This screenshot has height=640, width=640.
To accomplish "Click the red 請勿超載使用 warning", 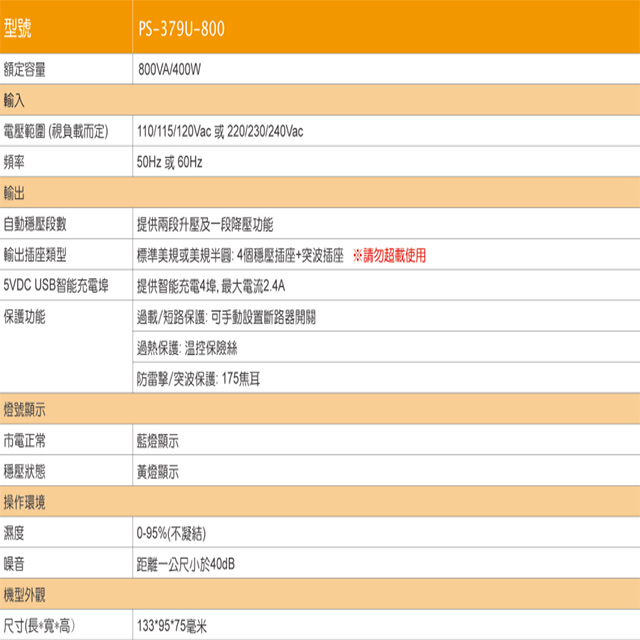I will 390,256.
